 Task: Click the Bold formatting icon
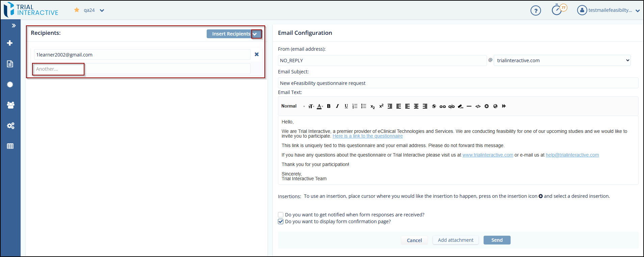[x=329, y=106]
